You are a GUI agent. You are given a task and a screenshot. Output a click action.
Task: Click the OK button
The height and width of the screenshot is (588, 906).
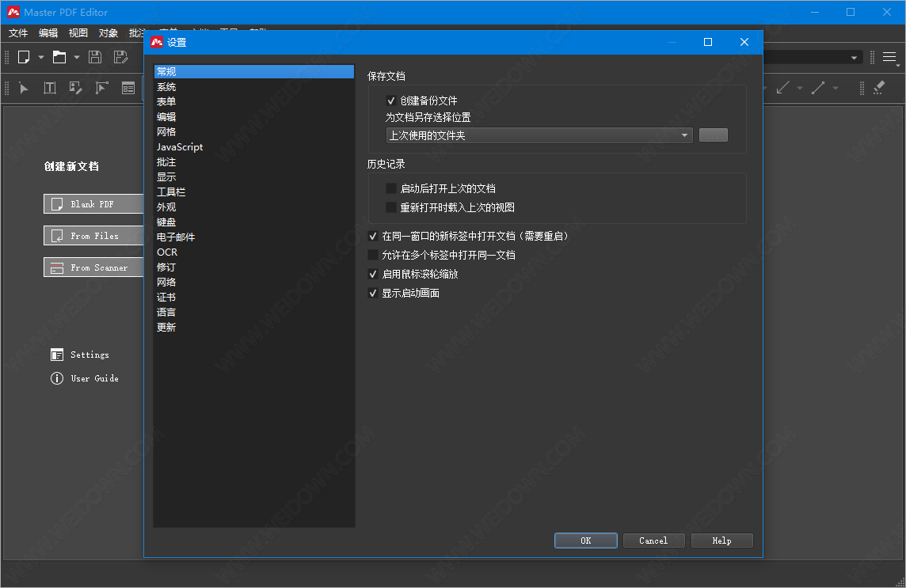[586, 541]
